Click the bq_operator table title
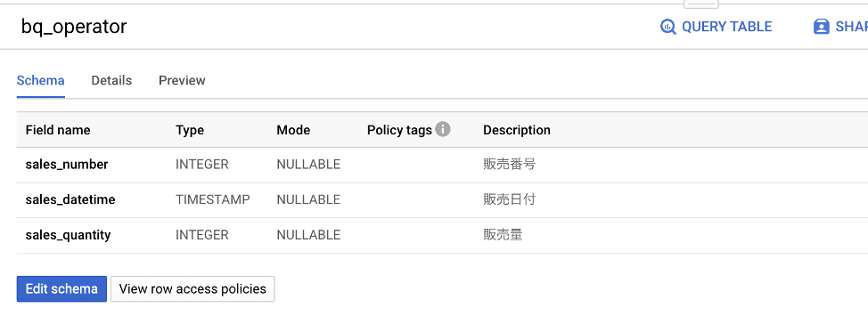Screen dimensions: 868x324 [74, 27]
